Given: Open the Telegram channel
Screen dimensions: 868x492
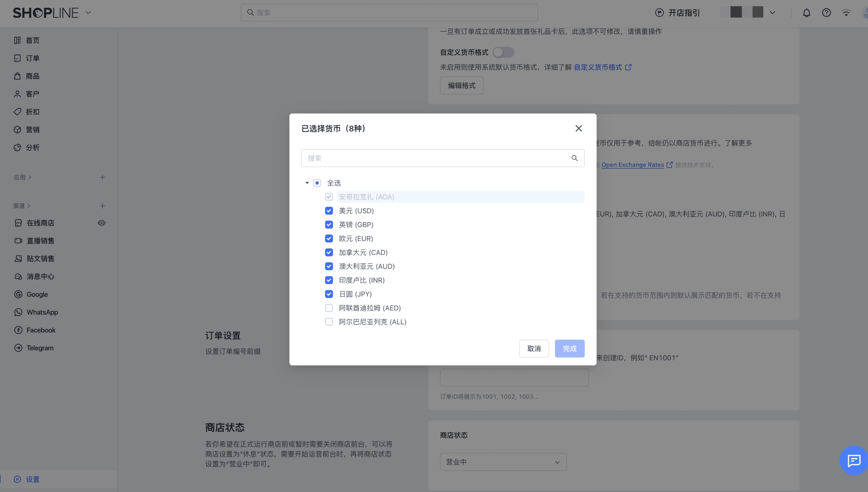Looking at the screenshot, I should coord(40,348).
